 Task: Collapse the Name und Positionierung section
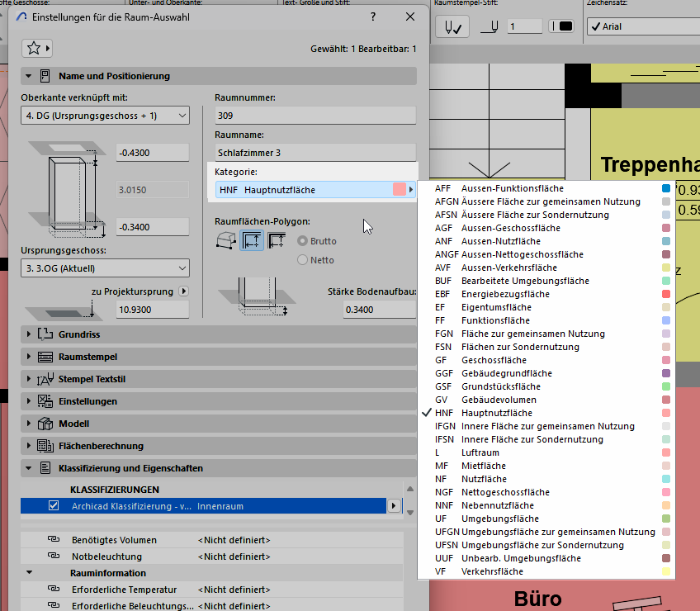coord(31,76)
